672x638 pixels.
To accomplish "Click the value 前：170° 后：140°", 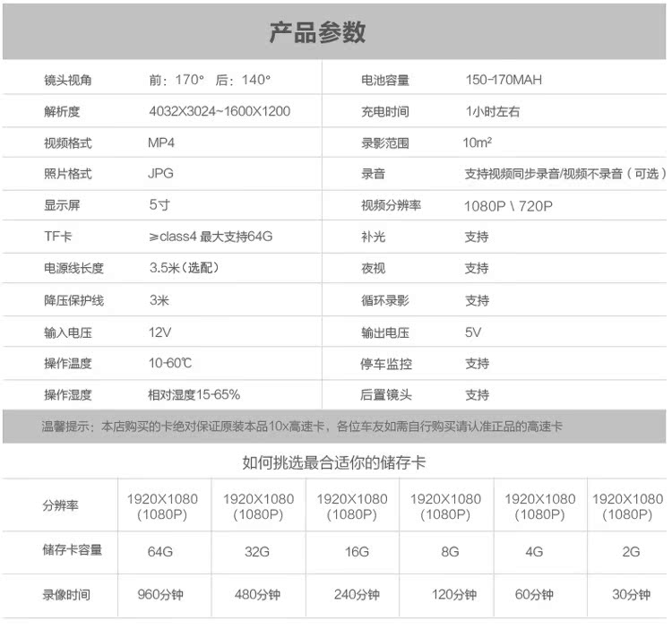I will (210, 80).
